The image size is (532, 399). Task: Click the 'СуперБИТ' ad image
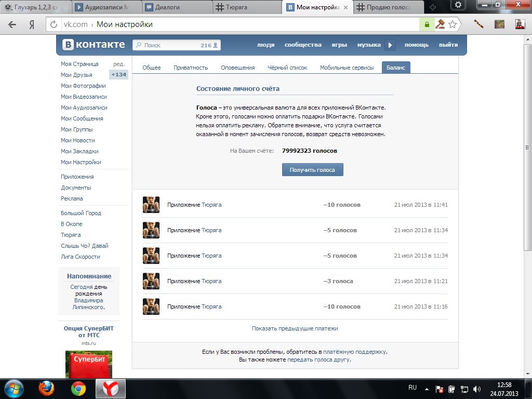(88, 364)
